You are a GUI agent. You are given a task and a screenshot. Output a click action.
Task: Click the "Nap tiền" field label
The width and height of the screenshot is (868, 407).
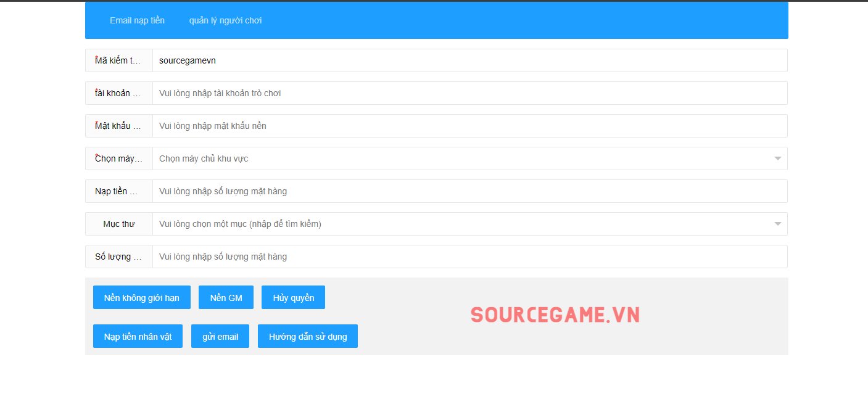tap(119, 191)
